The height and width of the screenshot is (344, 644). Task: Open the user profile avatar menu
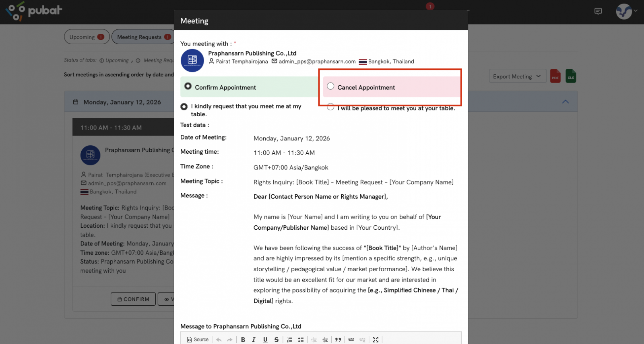(x=624, y=11)
